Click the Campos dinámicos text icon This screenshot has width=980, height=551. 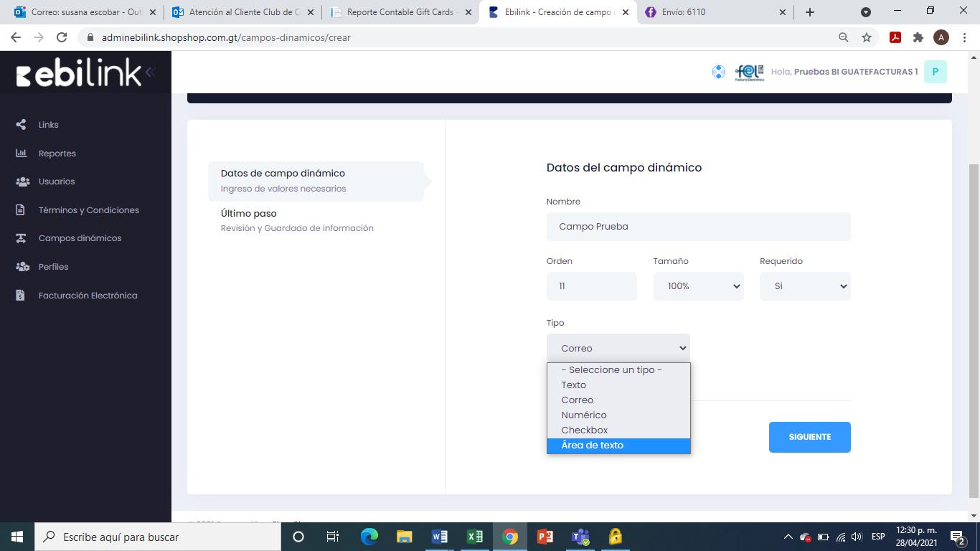[x=22, y=238]
